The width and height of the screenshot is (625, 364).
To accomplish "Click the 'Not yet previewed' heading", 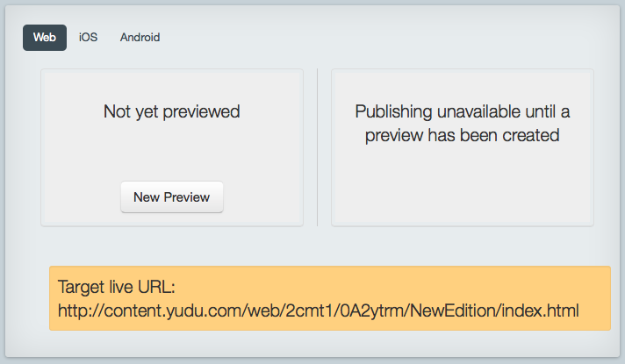I will (x=172, y=111).
